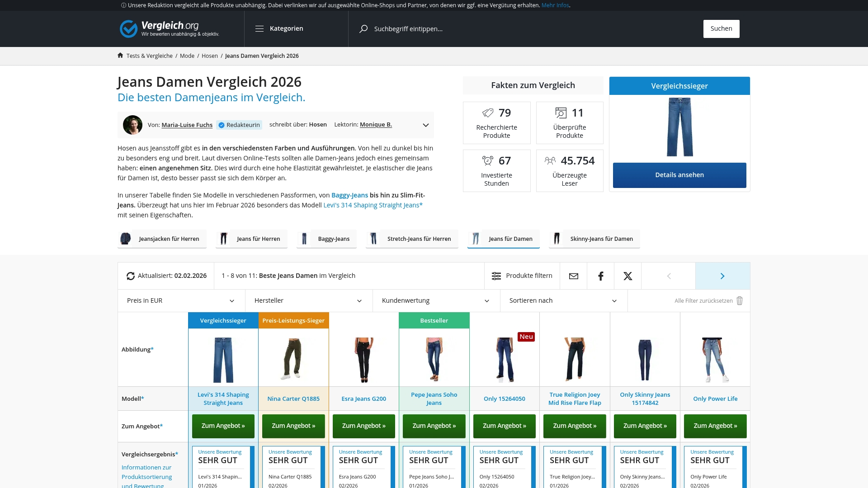
Task: Reset all filters trash icon
Action: pyautogui.click(x=740, y=300)
